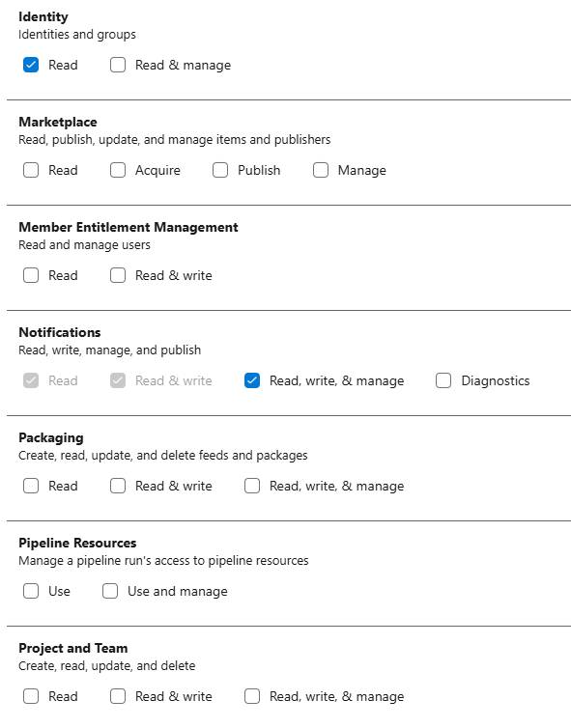Check Pipeline Resources Use and manage
This screenshot has height=728, width=571.
[110, 591]
